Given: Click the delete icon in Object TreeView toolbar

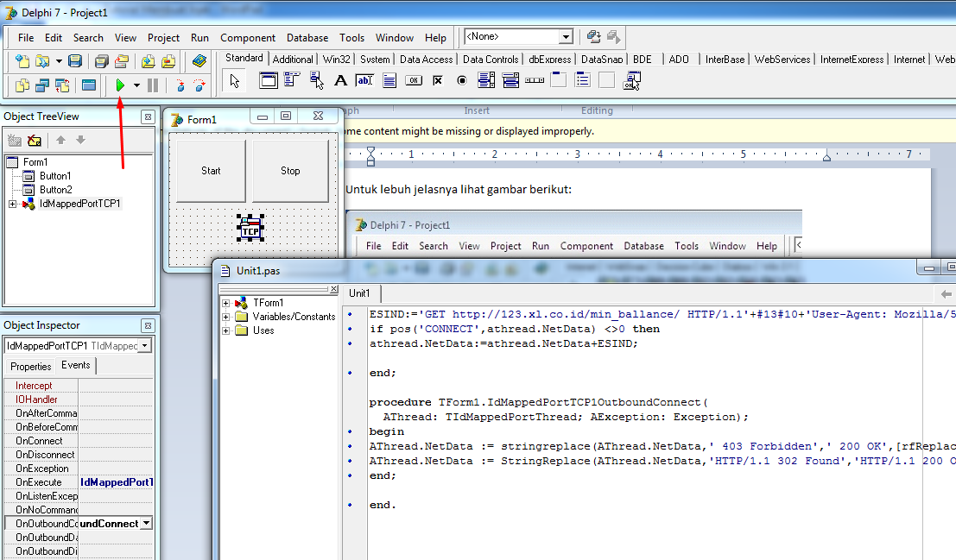Looking at the screenshot, I should pyautogui.click(x=35, y=141).
